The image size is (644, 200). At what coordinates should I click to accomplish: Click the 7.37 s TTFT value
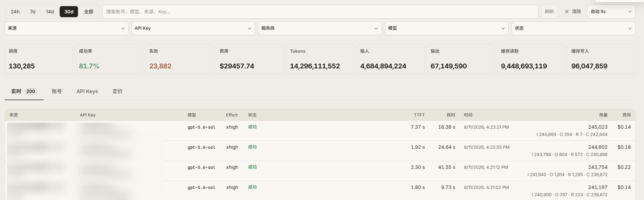[x=418, y=127]
